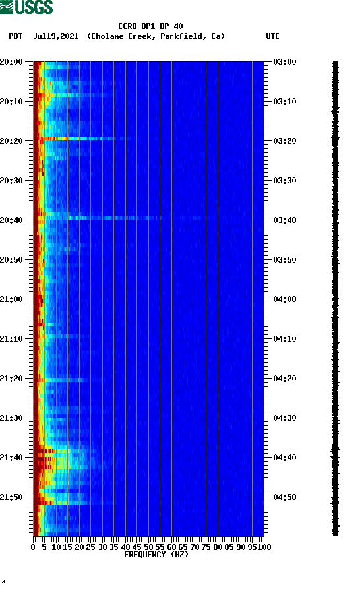The height and width of the screenshot is (589, 364).
Task: Click the '20:50' PDT time label
Action: click(12, 260)
